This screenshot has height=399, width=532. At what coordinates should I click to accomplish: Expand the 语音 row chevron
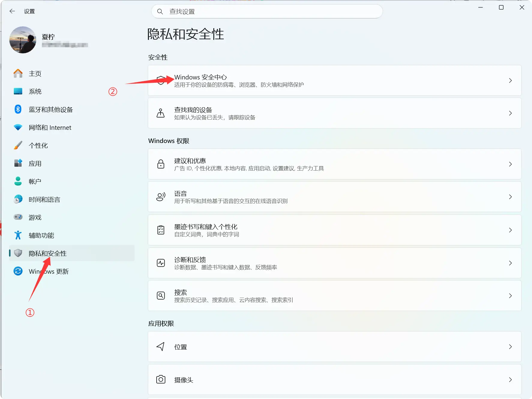(510, 197)
